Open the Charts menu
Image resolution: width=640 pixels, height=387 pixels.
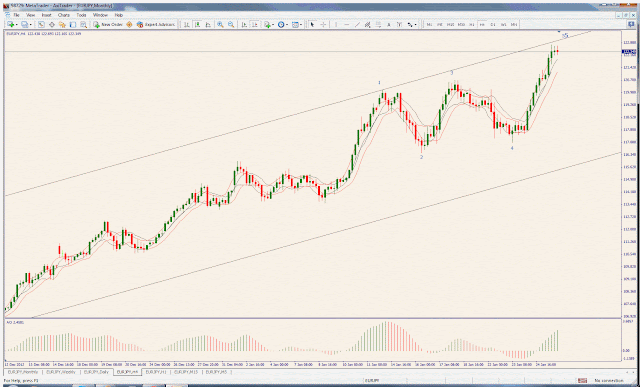pyautogui.click(x=64, y=15)
